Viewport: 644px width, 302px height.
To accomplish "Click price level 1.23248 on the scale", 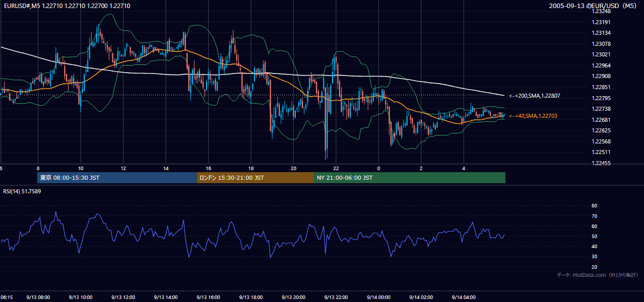I will tap(602, 11).
